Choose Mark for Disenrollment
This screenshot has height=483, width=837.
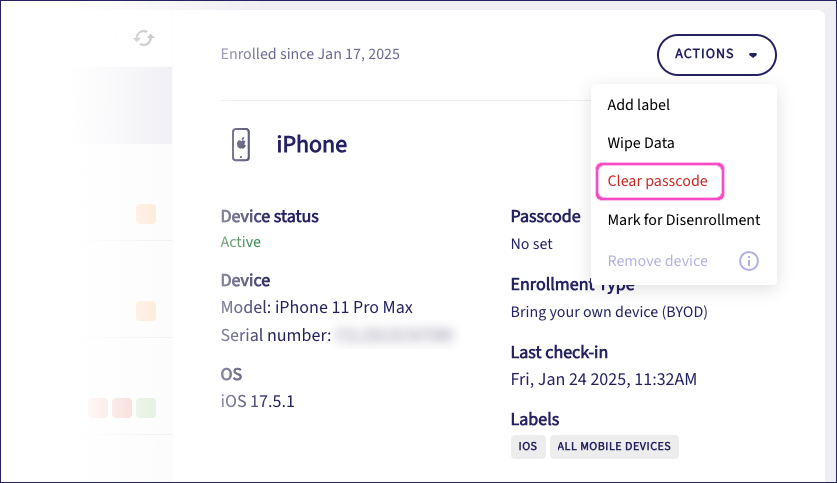tap(684, 220)
